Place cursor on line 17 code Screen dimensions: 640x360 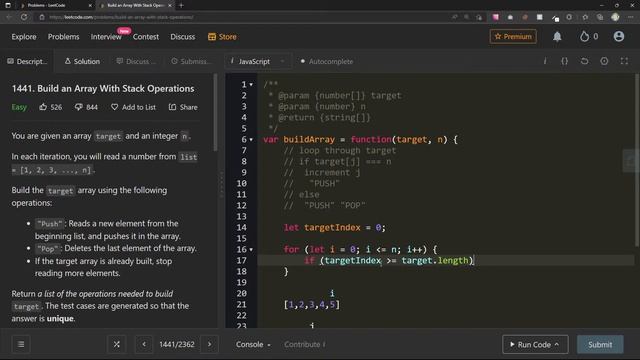pyautogui.click(x=389, y=260)
